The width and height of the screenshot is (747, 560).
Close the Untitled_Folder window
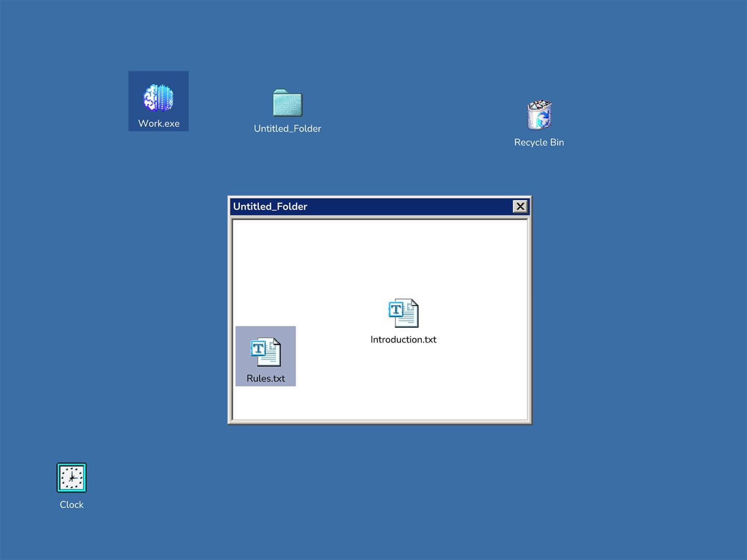point(520,206)
